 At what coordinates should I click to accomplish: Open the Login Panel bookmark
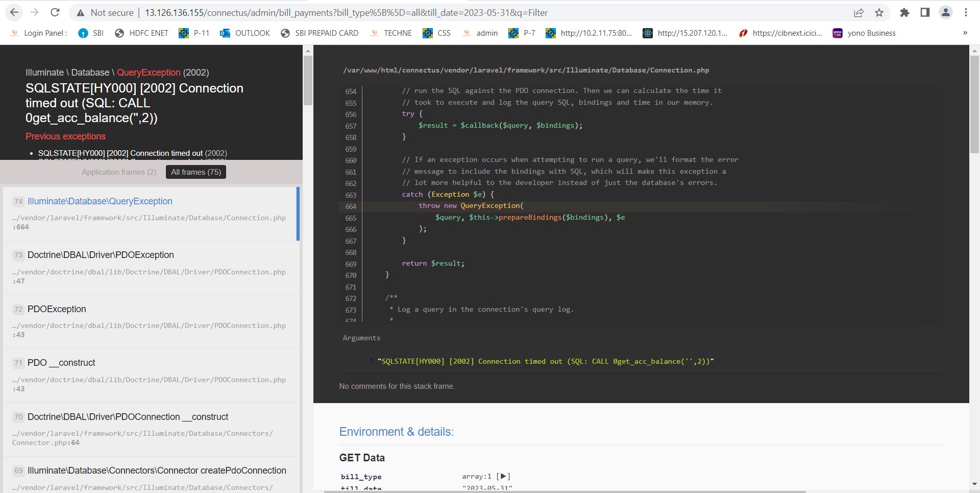tap(39, 33)
